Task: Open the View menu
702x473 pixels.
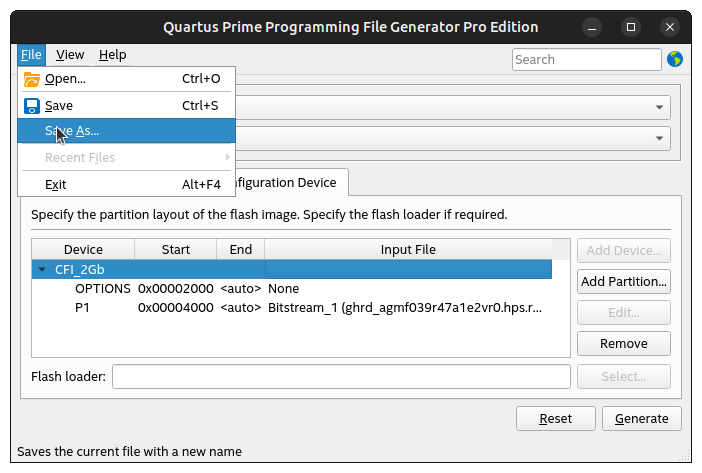Action: [x=70, y=55]
